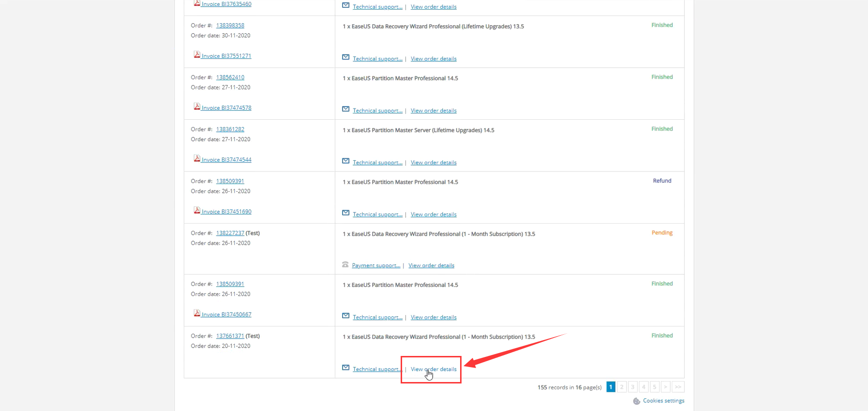Select current page 1 in pagination
The image size is (868, 411).
(x=610, y=387)
